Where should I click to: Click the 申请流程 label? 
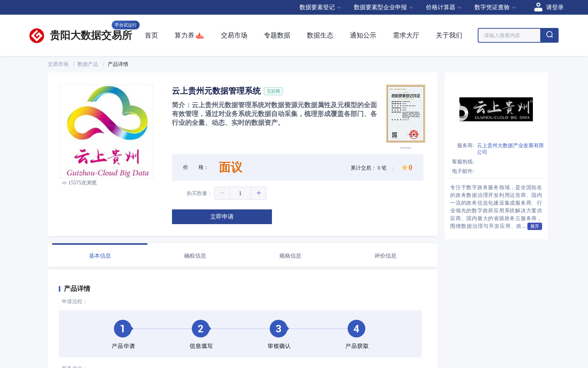[x=74, y=301]
